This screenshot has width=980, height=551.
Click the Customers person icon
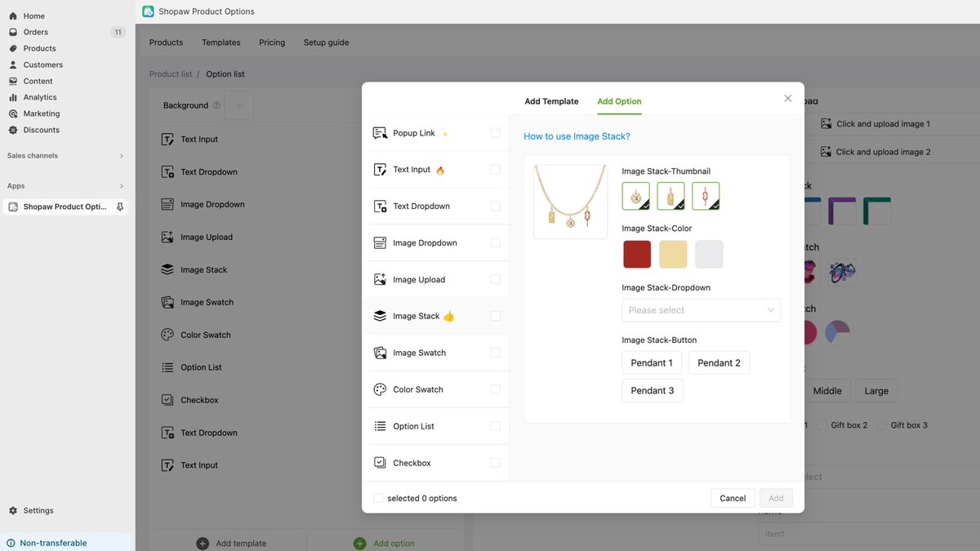pos(13,64)
